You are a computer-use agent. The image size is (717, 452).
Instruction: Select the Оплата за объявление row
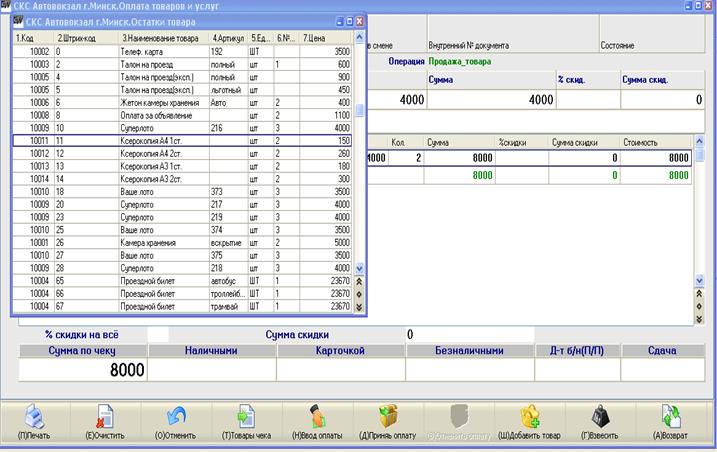point(182,115)
